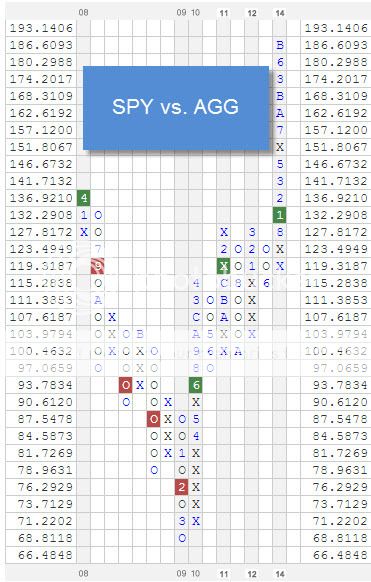This screenshot has width=371, height=582.
Task: Click the 11 year label in the top header
Action: [224, 13]
